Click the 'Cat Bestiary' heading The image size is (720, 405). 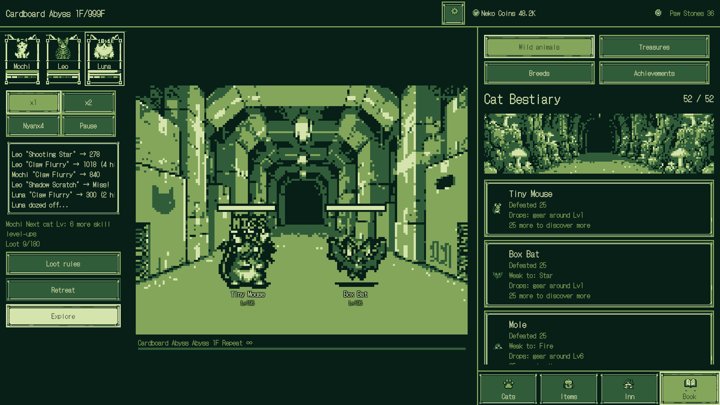[x=522, y=99]
